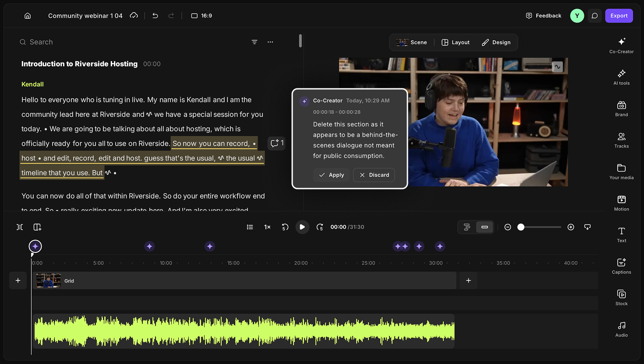Change the 1× playback speed
Viewport: 644px width, 364px height.
(x=267, y=227)
